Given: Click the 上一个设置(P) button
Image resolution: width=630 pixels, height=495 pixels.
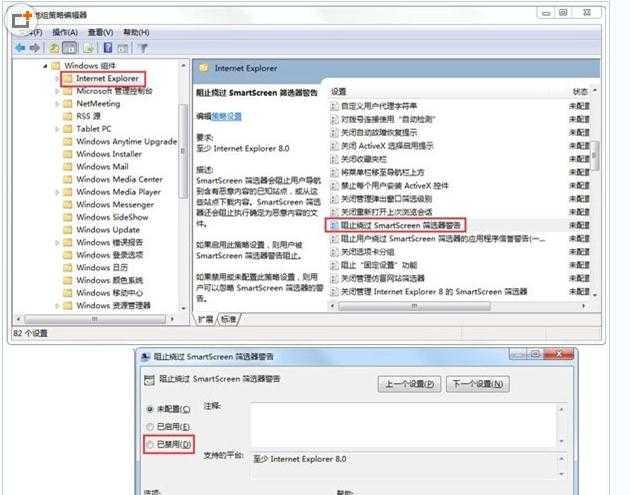Looking at the screenshot, I should (x=409, y=384).
